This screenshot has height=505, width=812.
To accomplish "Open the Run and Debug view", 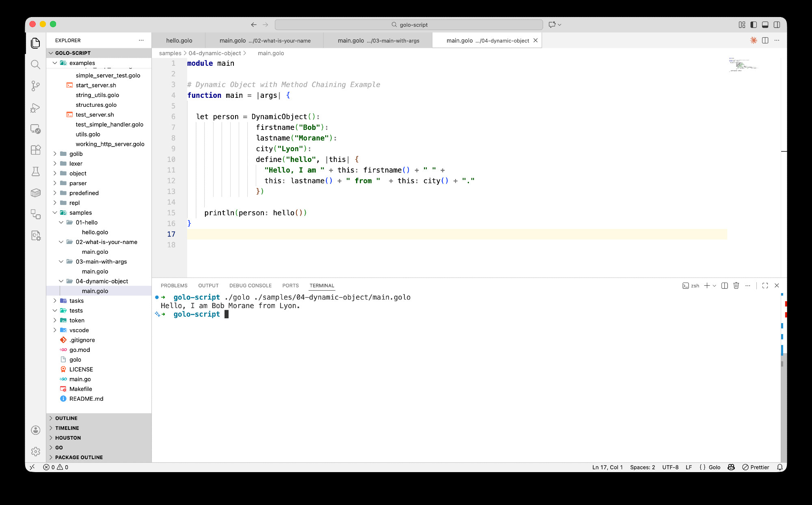I will point(36,108).
